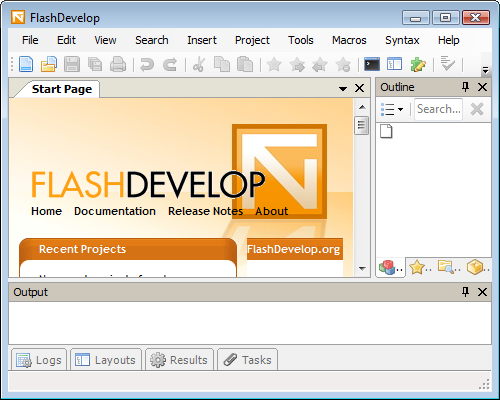Viewport: 500px width, 400px height.
Task: Print the document using the printer icon
Action: (x=118, y=64)
